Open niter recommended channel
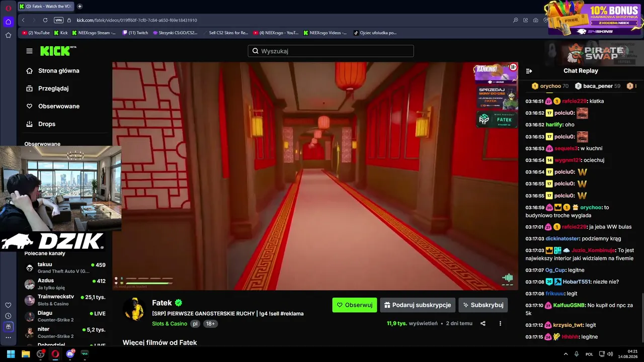Image resolution: width=644 pixels, height=362 pixels. point(65,332)
